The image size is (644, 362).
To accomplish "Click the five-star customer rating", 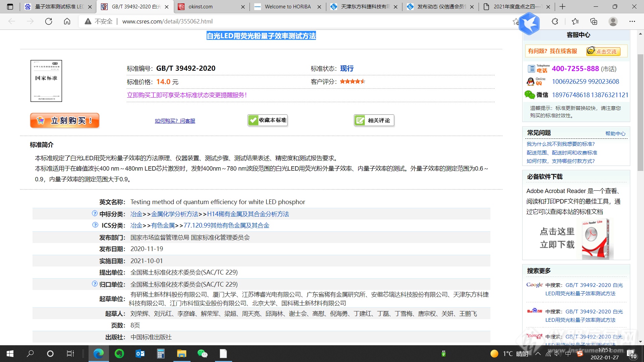I will pyautogui.click(x=352, y=81).
